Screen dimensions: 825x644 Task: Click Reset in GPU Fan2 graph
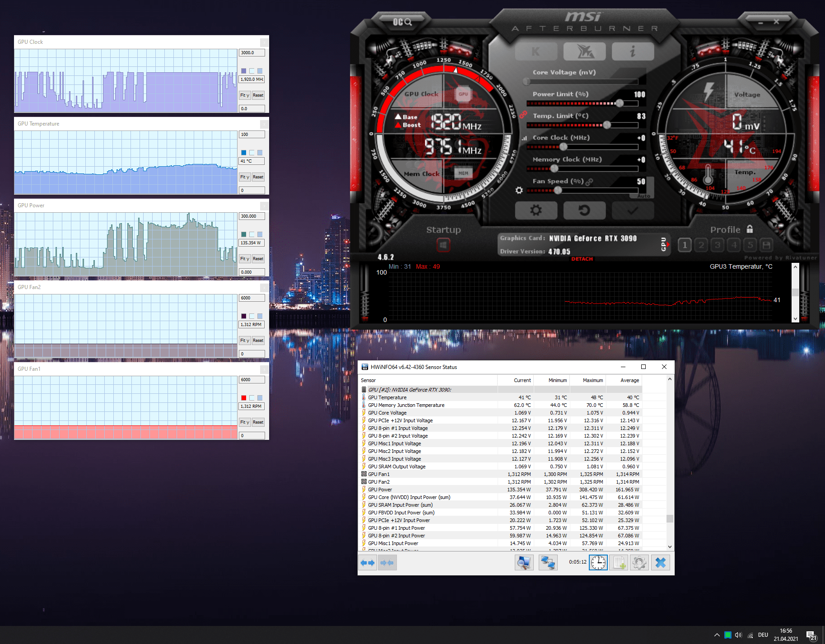coord(258,341)
